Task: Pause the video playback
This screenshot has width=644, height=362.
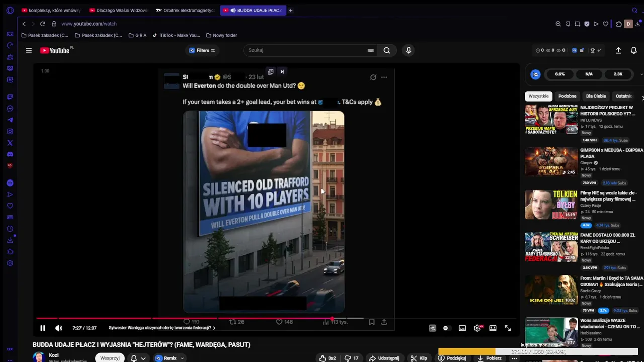Action: click(x=43, y=328)
